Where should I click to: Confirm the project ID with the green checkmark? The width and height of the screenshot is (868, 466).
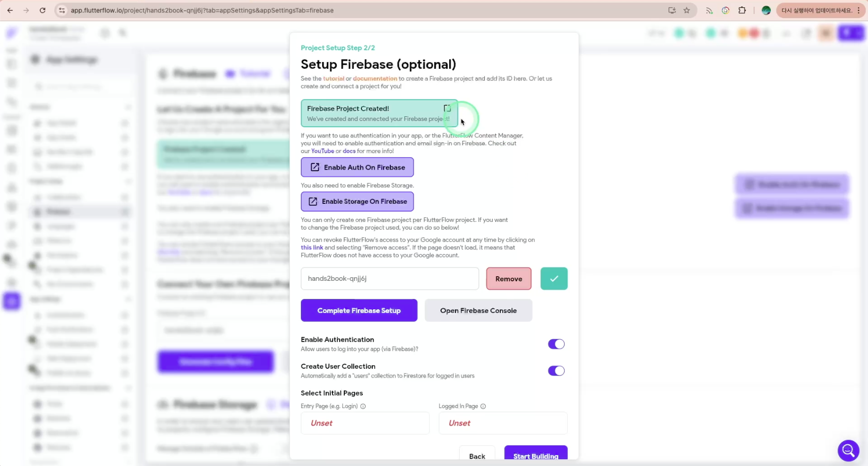click(x=554, y=279)
